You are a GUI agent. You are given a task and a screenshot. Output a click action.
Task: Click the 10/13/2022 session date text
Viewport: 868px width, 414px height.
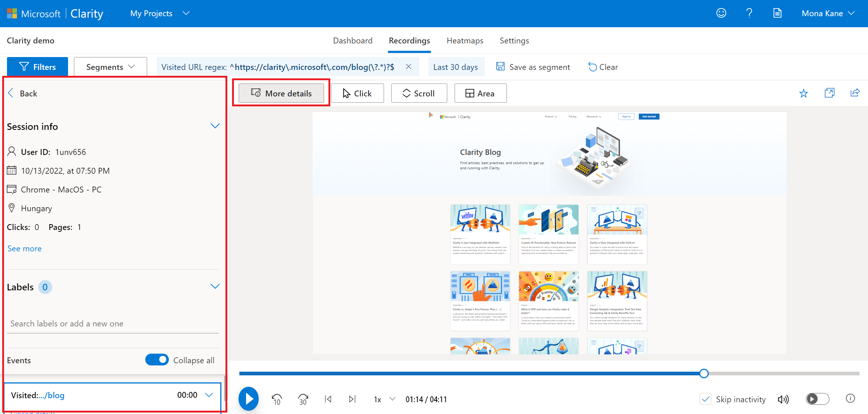pos(65,171)
